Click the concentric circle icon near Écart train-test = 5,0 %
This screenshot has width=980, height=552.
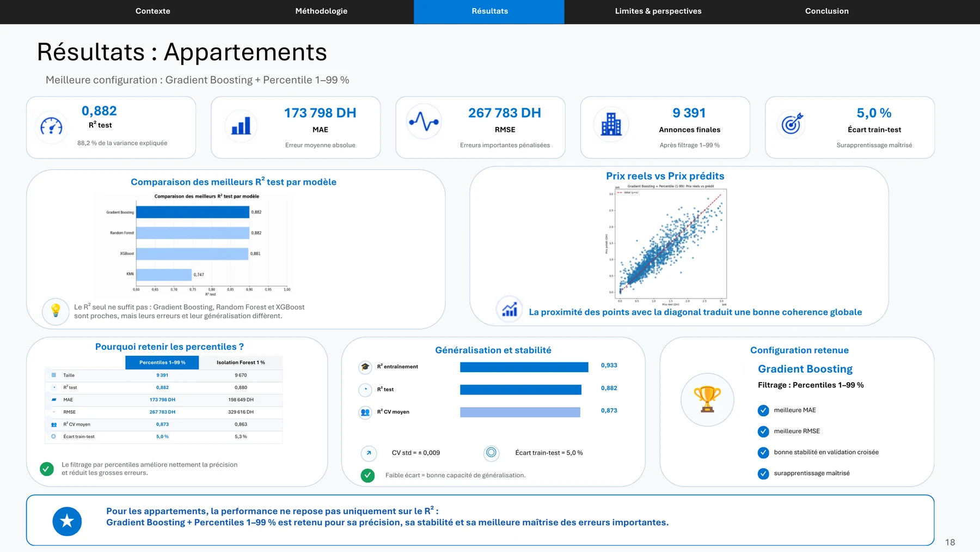tap(491, 453)
